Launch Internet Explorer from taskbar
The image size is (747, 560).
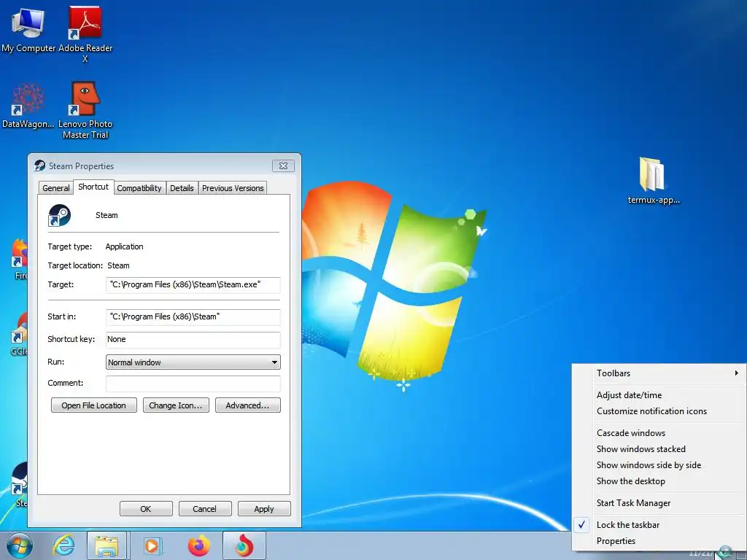pyautogui.click(x=64, y=545)
